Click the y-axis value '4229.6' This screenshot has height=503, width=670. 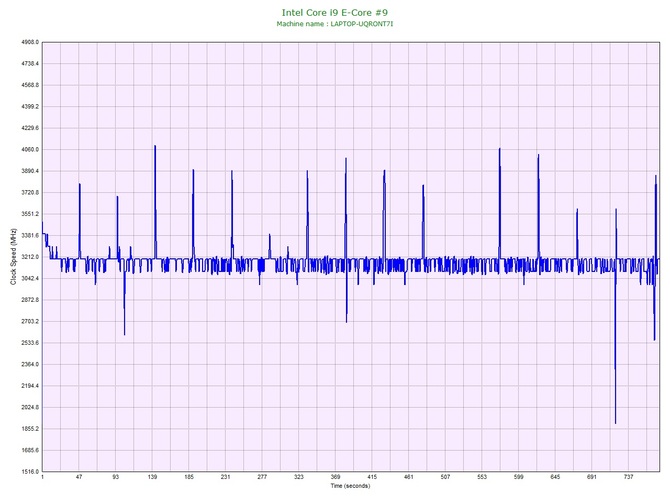click(30, 128)
